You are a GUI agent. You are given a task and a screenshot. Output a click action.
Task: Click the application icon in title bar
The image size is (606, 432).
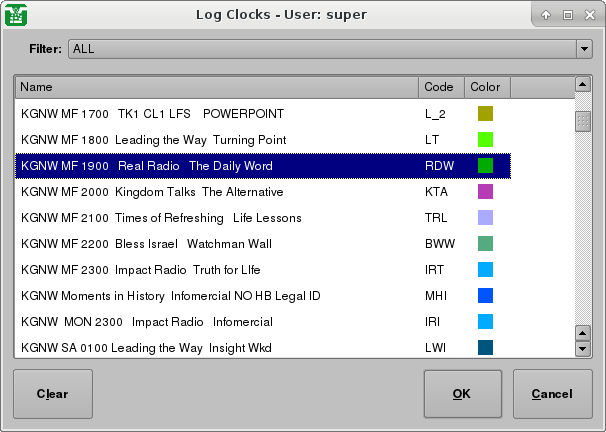click(15, 15)
